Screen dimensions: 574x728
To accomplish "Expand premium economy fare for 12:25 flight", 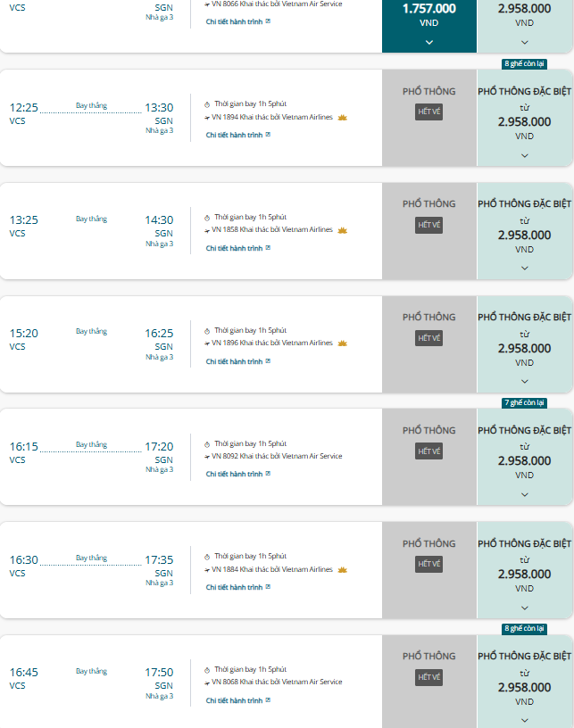I will tap(525, 155).
